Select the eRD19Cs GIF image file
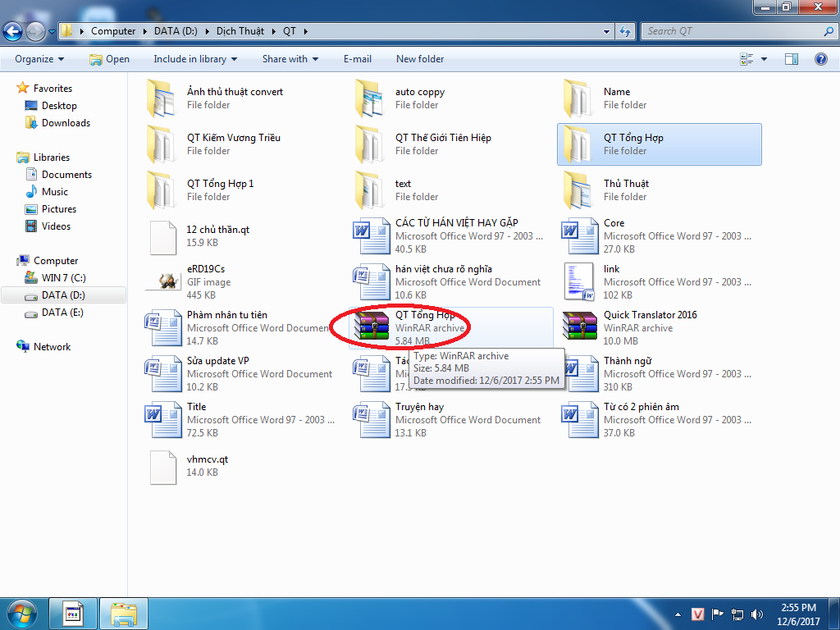The image size is (840, 630). tap(164, 281)
